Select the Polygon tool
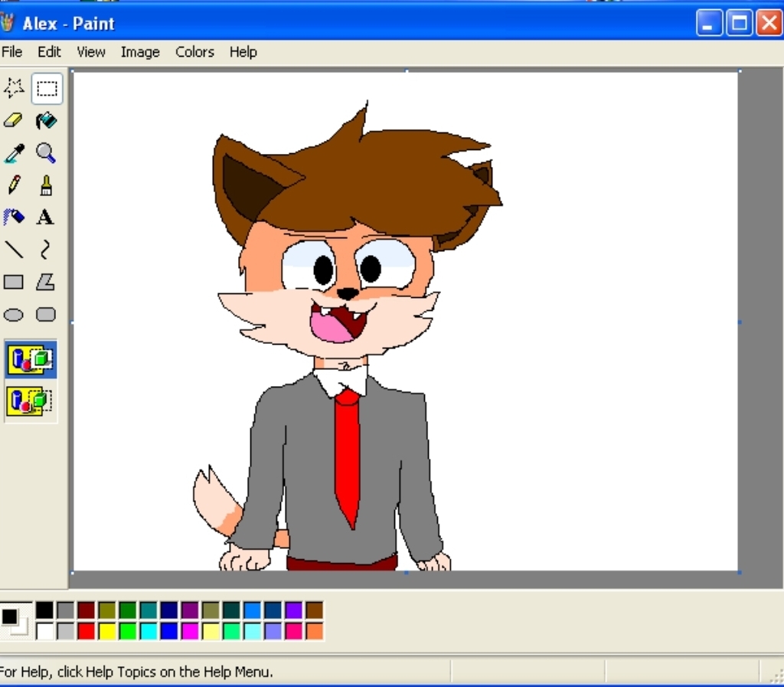This screenshot has height=687, width=784. coord(46,282)
